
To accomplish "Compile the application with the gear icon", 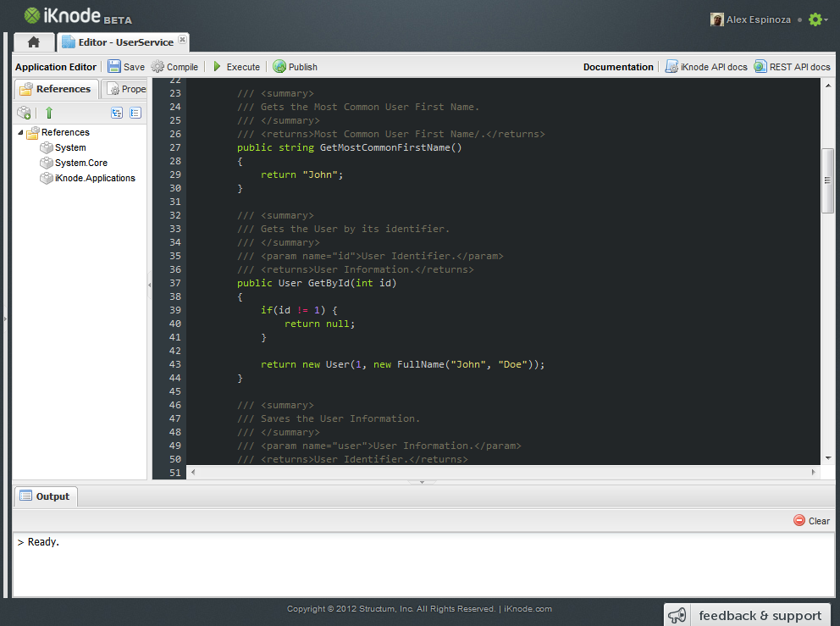I will click(174, 67).
